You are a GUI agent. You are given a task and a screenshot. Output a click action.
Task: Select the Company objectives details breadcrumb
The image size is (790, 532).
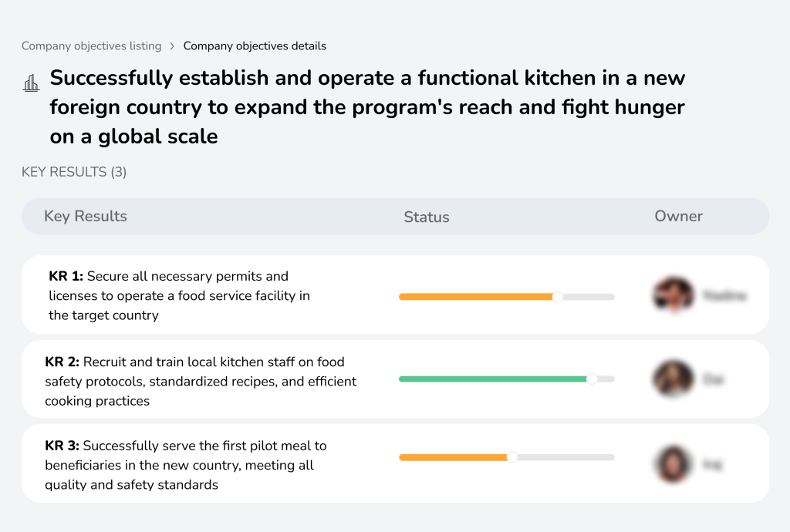(255, 46)
